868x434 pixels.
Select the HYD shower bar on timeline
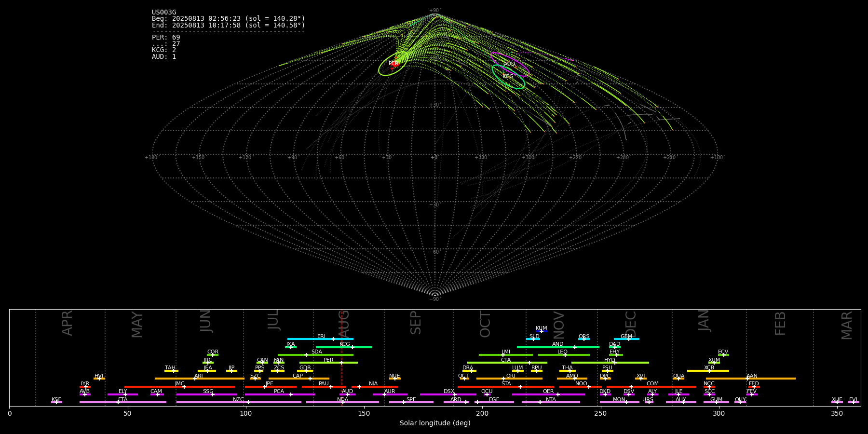click(x=610, y=363)
